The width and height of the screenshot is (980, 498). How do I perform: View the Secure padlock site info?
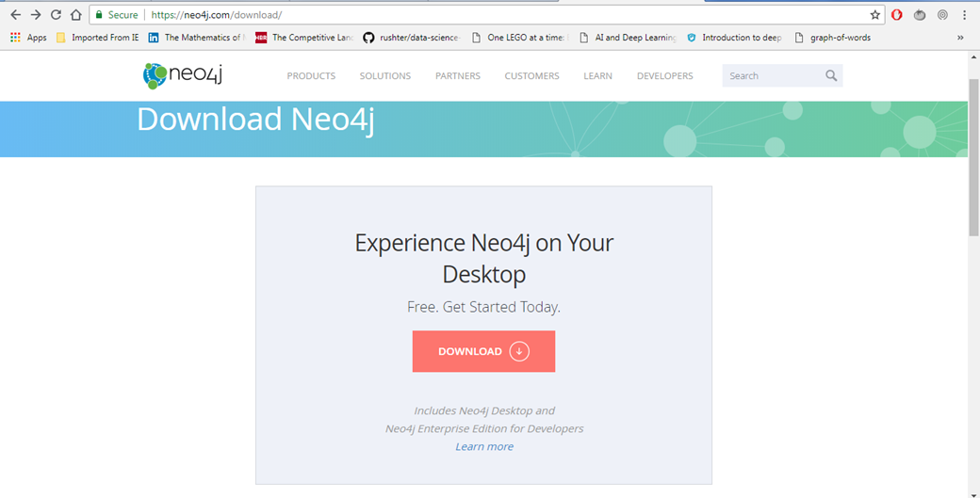point(116,15)
